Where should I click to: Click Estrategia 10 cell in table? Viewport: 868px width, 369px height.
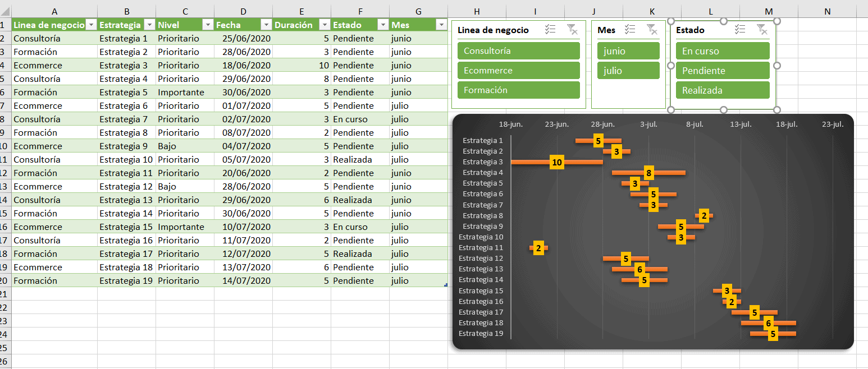[x=126, y=159]
